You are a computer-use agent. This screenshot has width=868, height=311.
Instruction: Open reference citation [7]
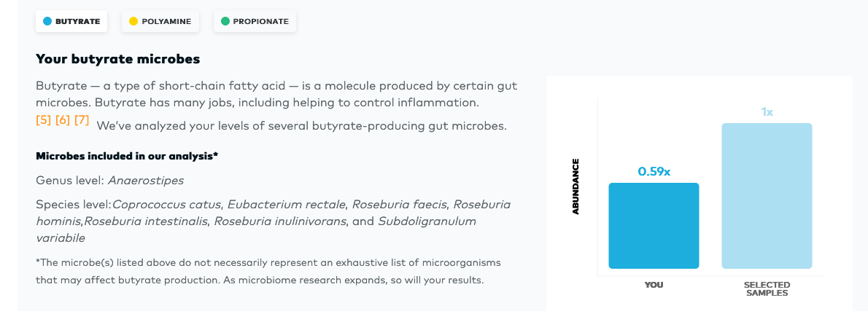[82, 120]
